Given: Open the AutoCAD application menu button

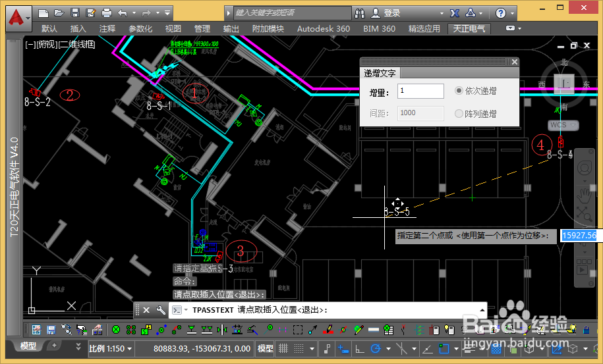Looking at the screenshot, I should [x=18, y=18].
